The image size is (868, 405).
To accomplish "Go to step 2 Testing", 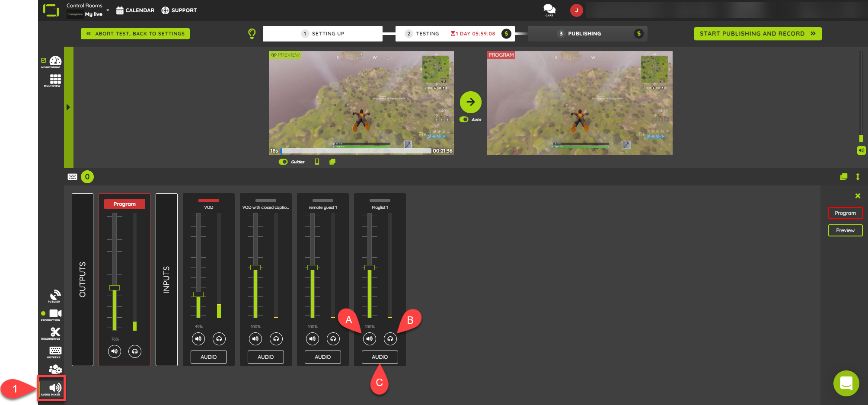I will (455, 34).
